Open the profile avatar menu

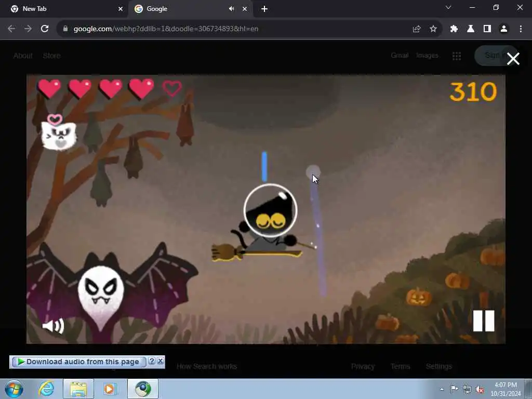tap(504, 29)
